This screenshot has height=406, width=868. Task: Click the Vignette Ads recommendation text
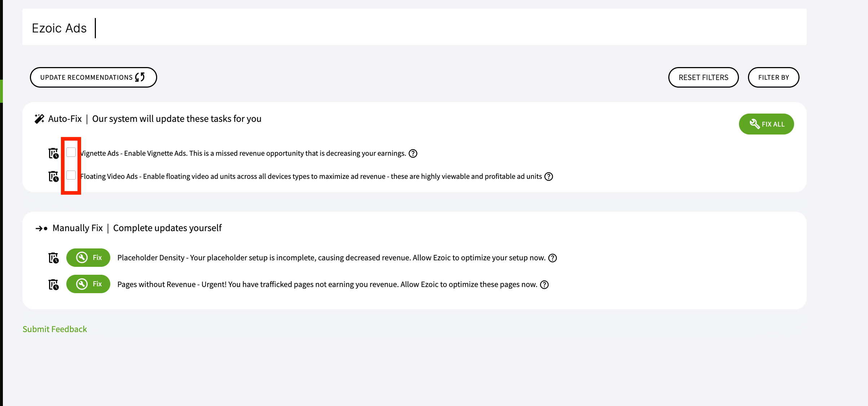click(x=243, y=153)
